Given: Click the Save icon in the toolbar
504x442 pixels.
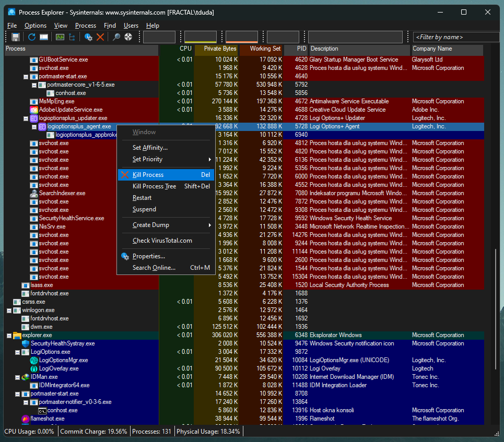Looking at the screenshot, I should (16, 37).
